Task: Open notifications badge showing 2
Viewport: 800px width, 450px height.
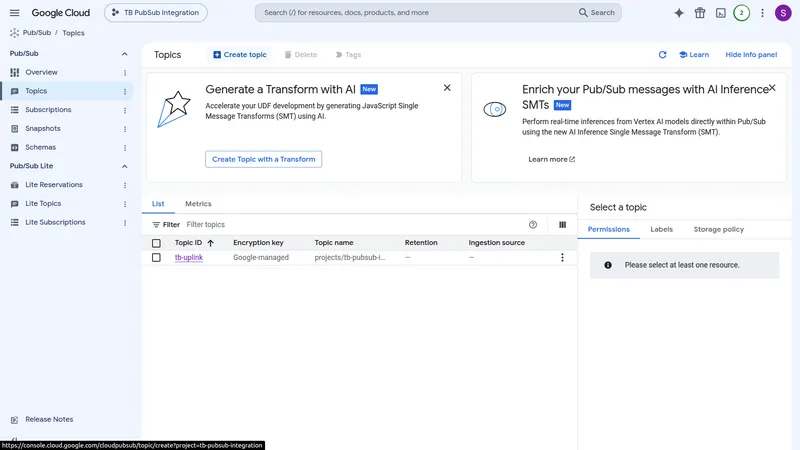Action: click(741, 13)
